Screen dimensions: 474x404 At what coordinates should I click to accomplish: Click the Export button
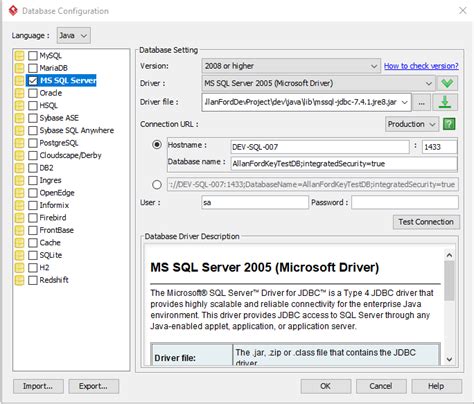pos(93,386)
